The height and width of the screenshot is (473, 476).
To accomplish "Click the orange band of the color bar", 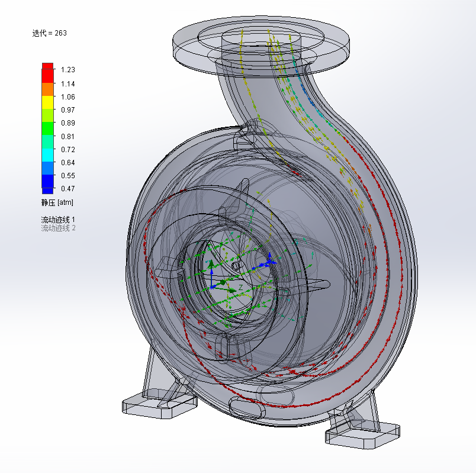I will pos(48,89).
